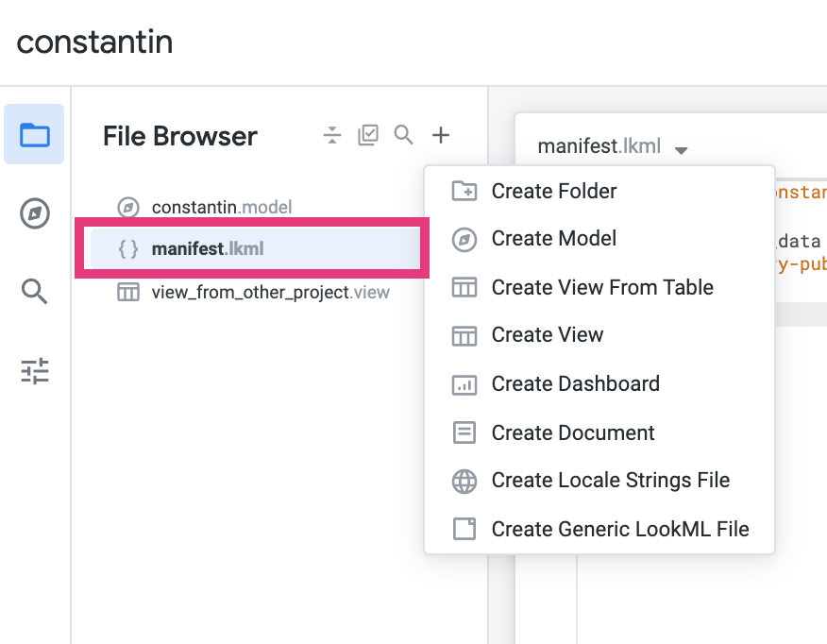Toggle bulk edit checkbox icon in File Browser
Image resolution: width=827 pixels, height=644 pixels.
[x=368, y=135]
